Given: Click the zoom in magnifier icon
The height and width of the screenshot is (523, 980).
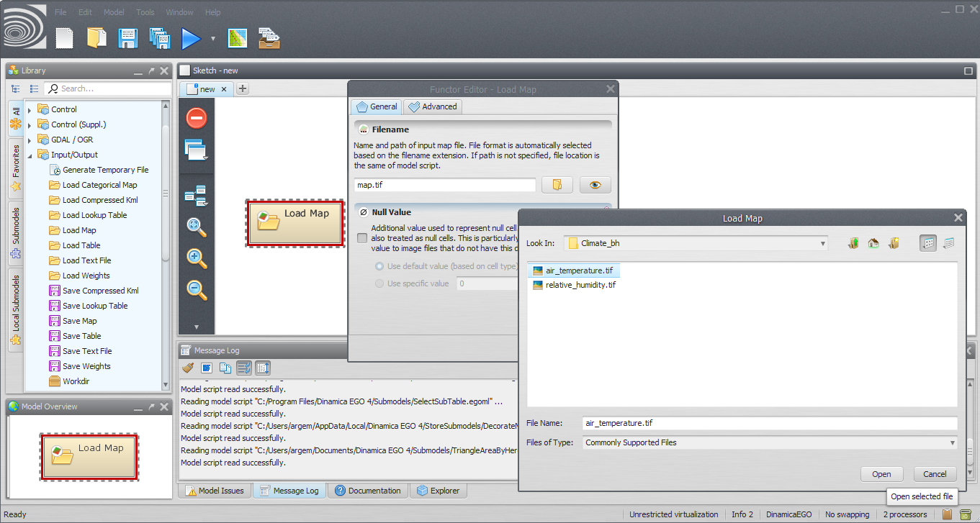Looking at the screenshot, I should [197, 258].
